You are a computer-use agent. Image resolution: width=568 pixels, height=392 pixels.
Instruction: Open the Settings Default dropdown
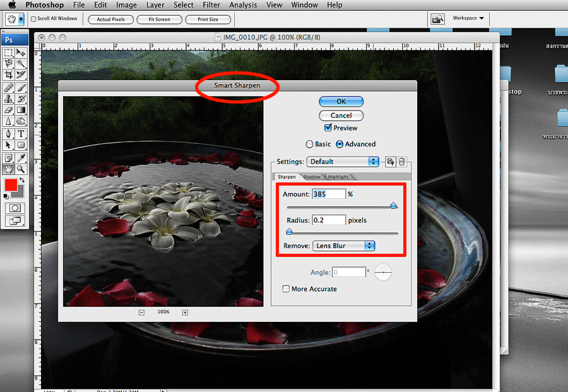click(343, 162)
